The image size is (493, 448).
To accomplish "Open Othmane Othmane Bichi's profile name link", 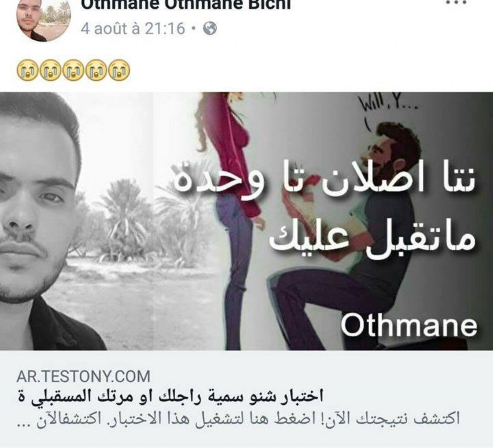I will click(186, 5).
